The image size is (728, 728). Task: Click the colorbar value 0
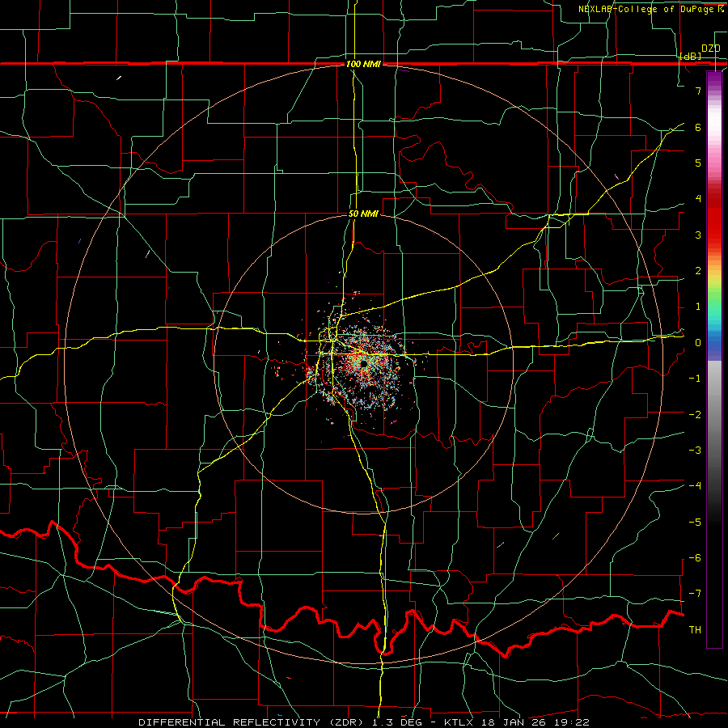(x=698, y=343)
